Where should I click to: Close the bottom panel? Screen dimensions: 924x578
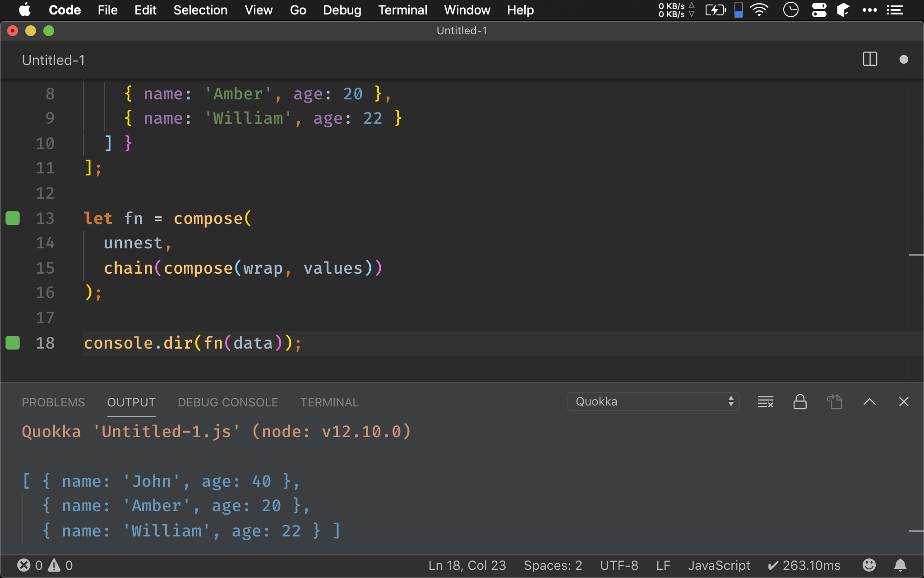[904, 401]
